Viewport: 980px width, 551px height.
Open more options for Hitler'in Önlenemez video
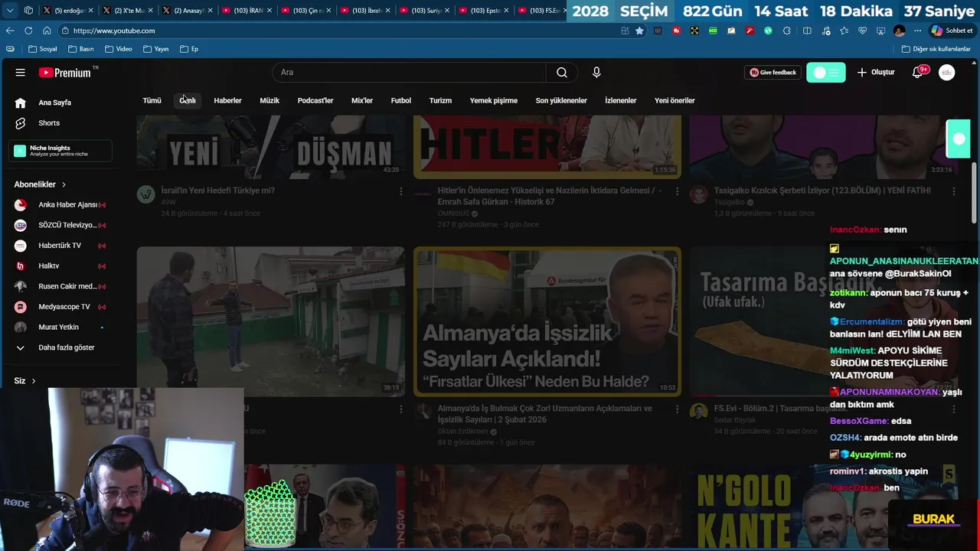pos(677,191)
